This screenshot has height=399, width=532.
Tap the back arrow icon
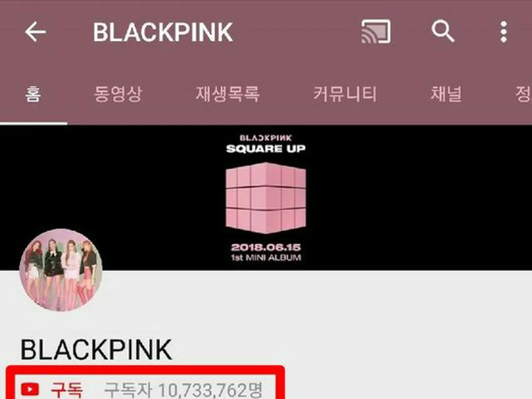click(35, 32)
